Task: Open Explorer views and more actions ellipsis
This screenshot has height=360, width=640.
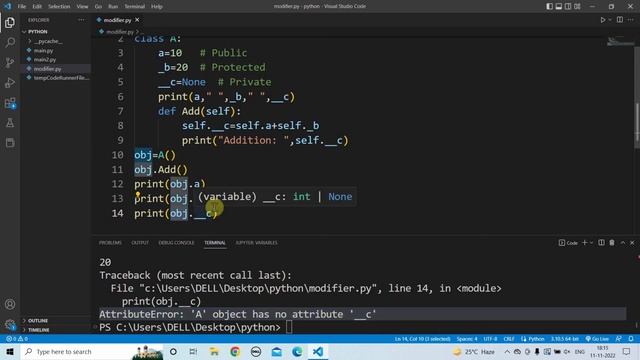Action: pyautogui.click(x=82, y=20)
